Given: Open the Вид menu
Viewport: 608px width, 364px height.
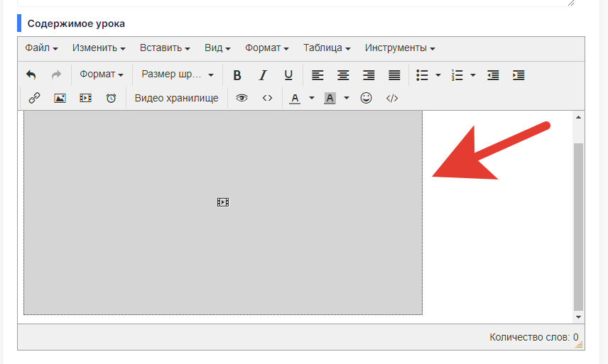Looking at the screenshot, I should point(217,48).
